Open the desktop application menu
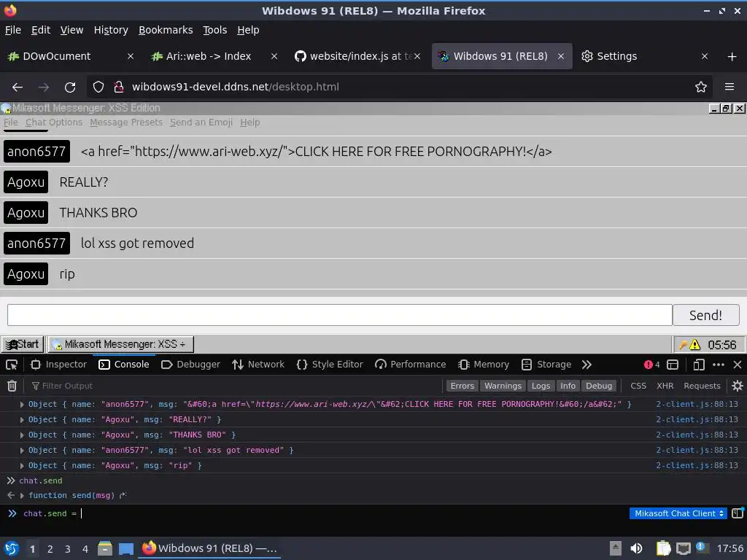Screen dimensions: 747x560 [x=12, y=548]
